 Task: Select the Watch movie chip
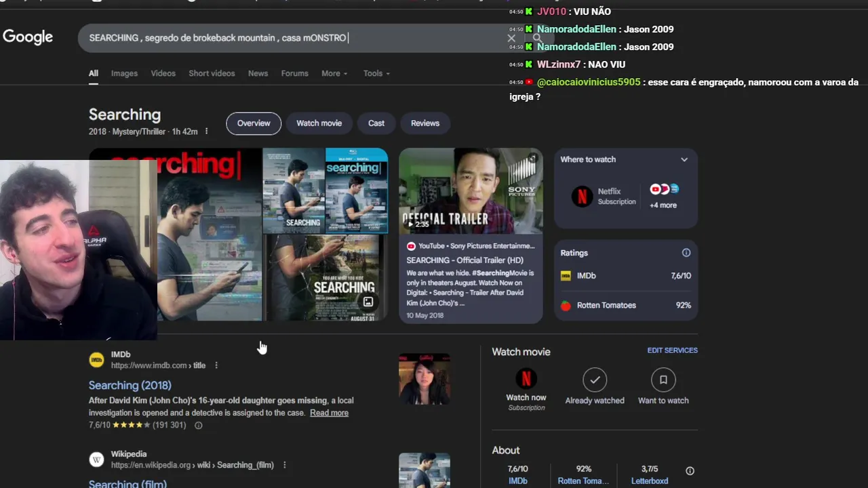tap(319, 123)
